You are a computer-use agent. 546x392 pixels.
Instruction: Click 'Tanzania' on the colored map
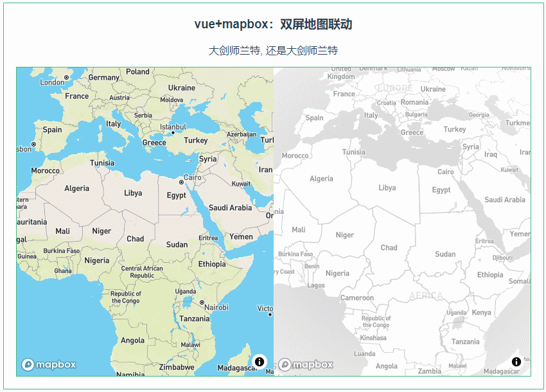(195, 319)
